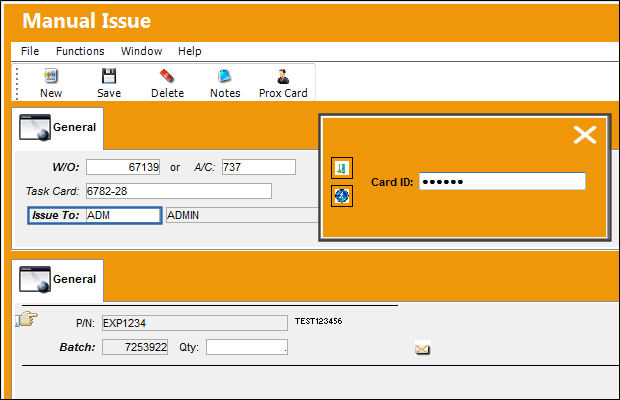Click the Task Card field 6782-28
Viewport: 620px width, 400px height.
tap(179, 191)
